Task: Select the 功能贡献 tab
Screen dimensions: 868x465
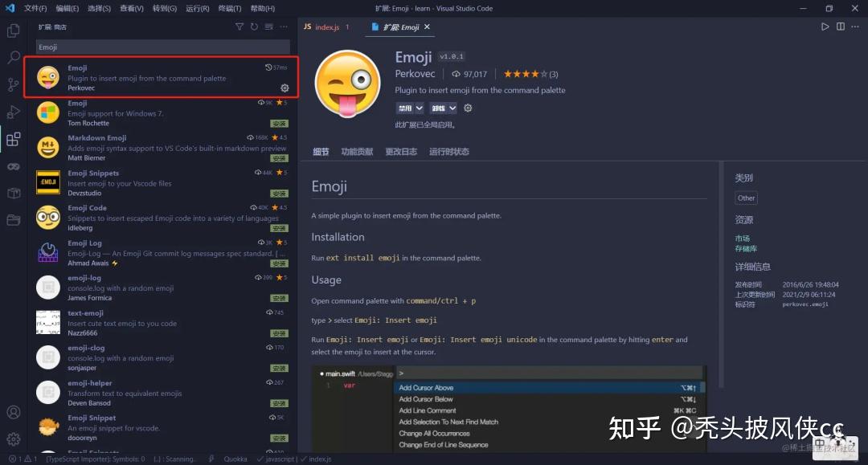Action: click(357, 152)
